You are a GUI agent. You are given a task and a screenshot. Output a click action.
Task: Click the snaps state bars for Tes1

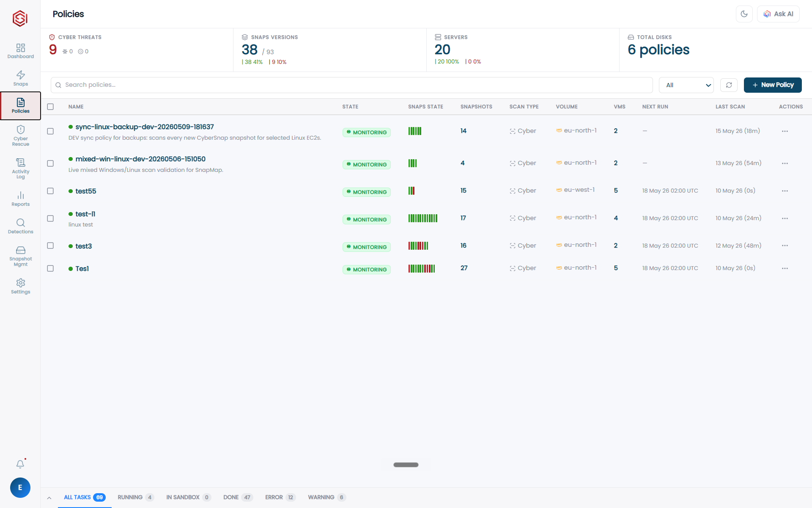422,268
